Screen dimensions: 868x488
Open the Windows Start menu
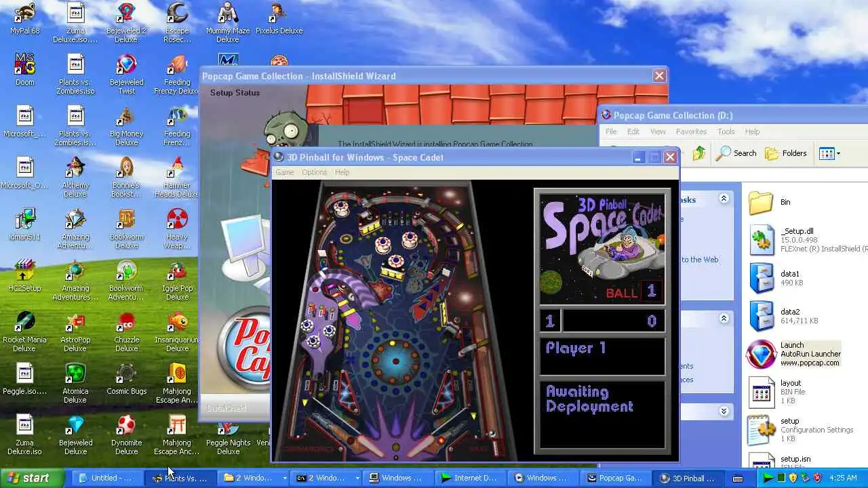coord(33,478)
